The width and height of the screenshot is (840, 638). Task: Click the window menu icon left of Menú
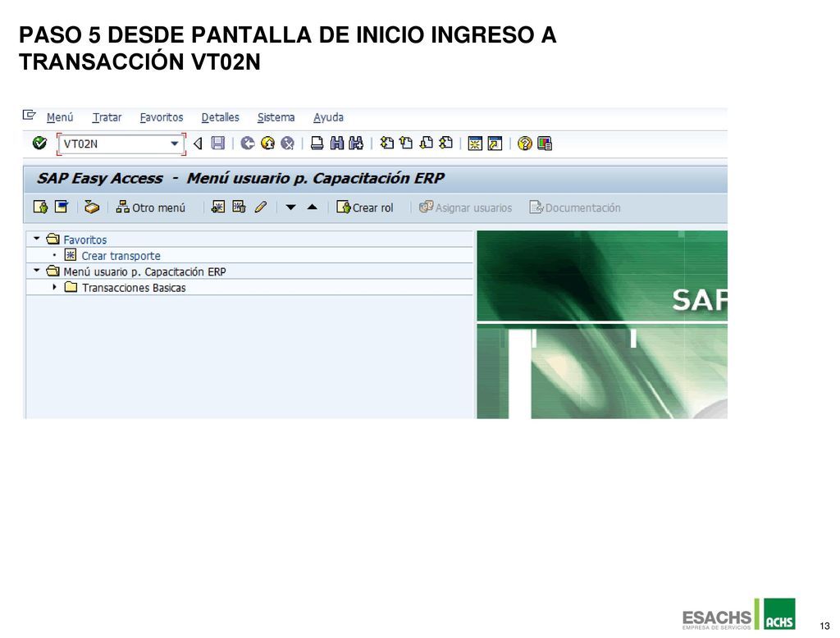29,115
